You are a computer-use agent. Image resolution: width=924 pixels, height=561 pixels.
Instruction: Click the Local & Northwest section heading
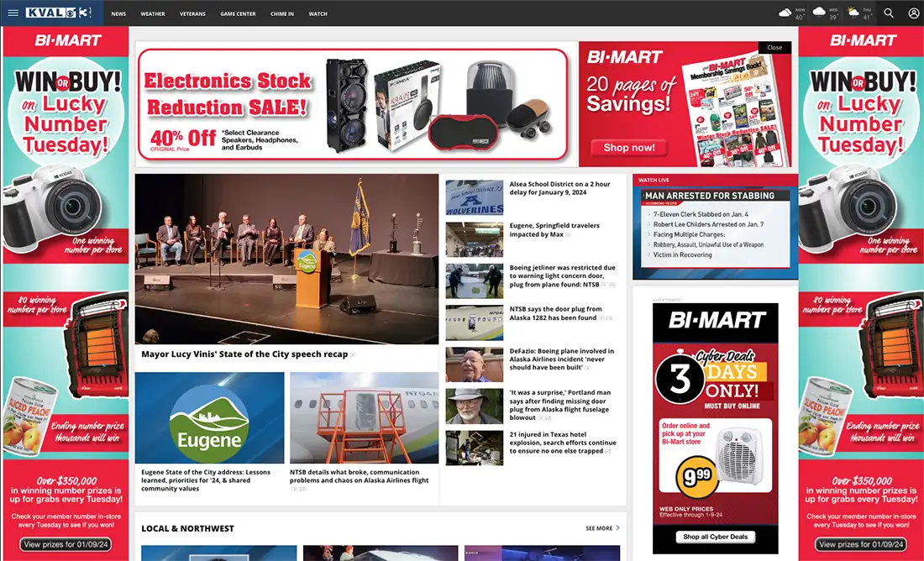pyautogui.click(x=187, y=528)
